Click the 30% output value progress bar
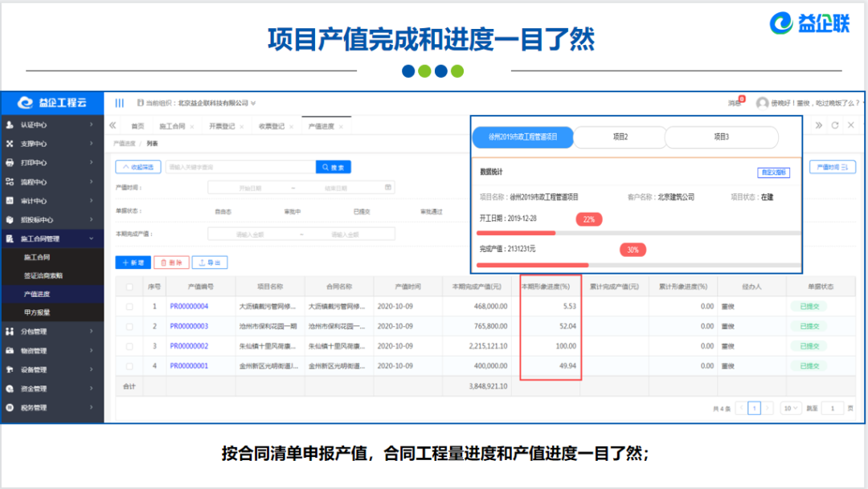Image resolution: width=868 pixels, height=489 pixels. pos(638,266)
